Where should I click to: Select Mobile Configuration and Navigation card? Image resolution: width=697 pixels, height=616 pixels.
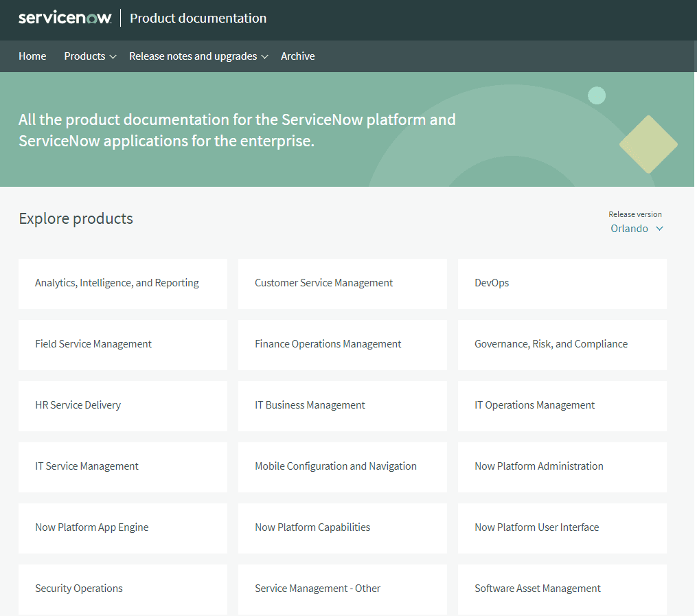[x=343, y=467]
